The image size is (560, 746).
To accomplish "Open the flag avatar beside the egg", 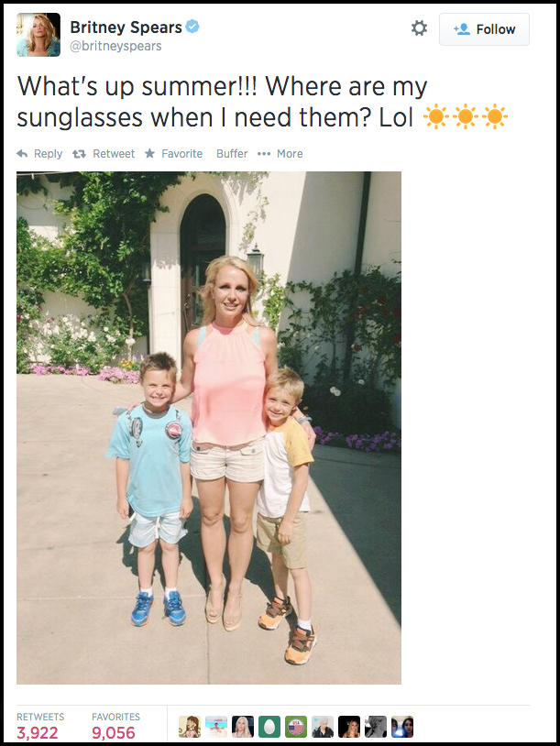I will point(296,727).
